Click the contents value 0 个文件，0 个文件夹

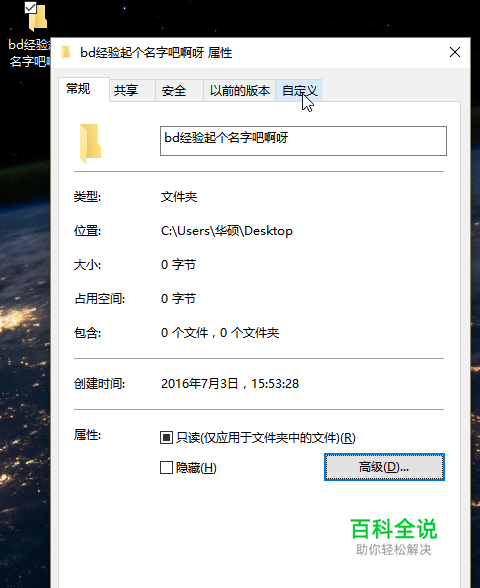(x=220, y=333)
